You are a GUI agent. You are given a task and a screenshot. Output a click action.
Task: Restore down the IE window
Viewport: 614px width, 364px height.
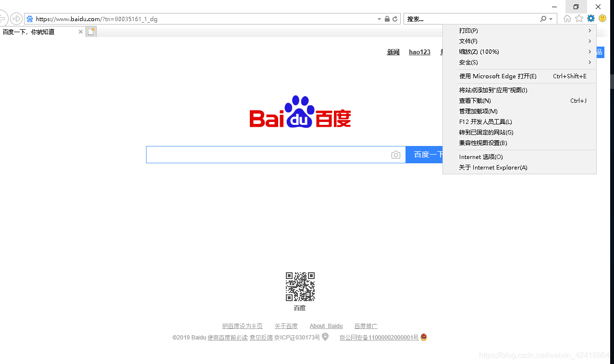pyautogui.click(x=576, y=7)
